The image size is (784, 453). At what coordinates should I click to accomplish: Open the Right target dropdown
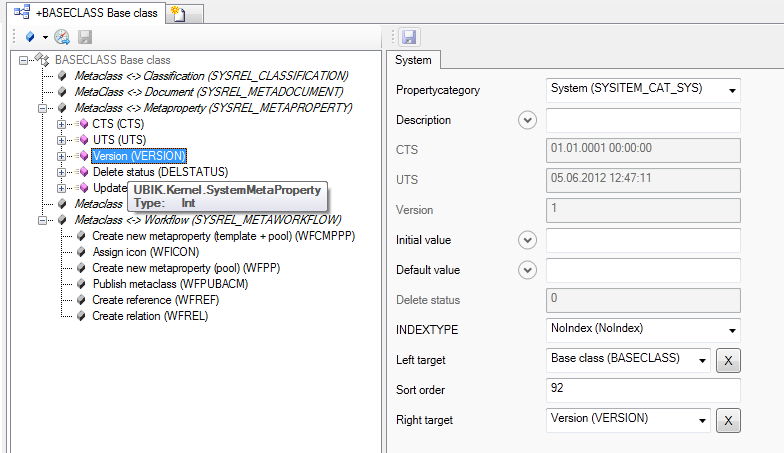(x=703, y=420)
